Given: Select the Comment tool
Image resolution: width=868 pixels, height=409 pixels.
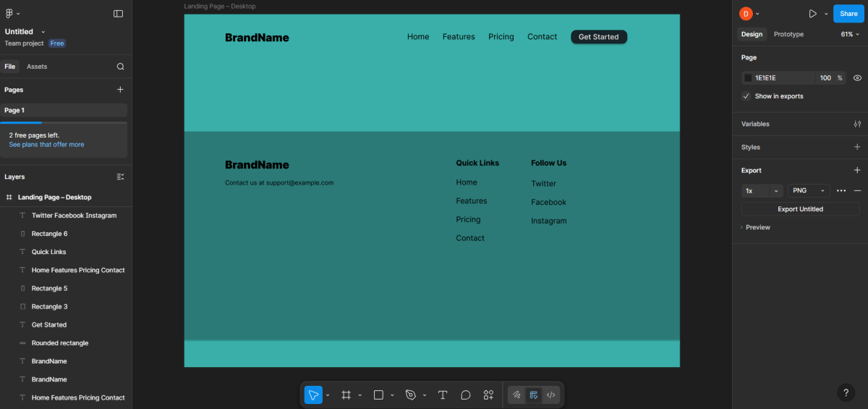Looking at the screenshot, I should (466, 395).
